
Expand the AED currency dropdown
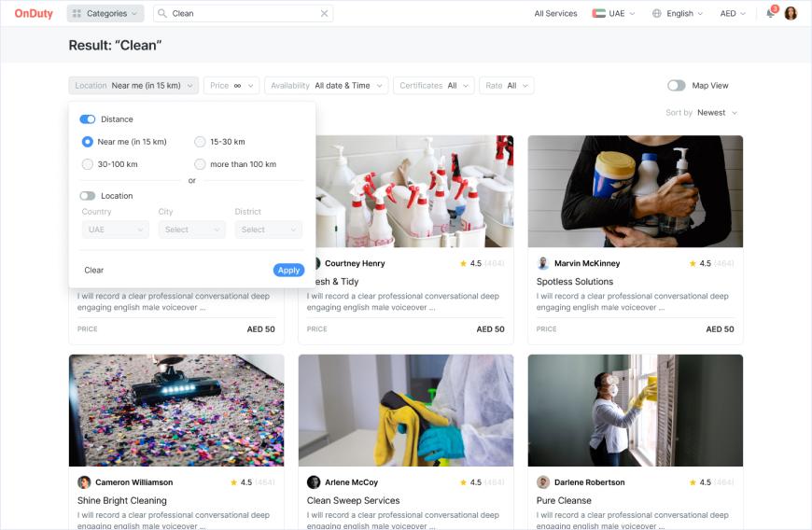[733, 13]
